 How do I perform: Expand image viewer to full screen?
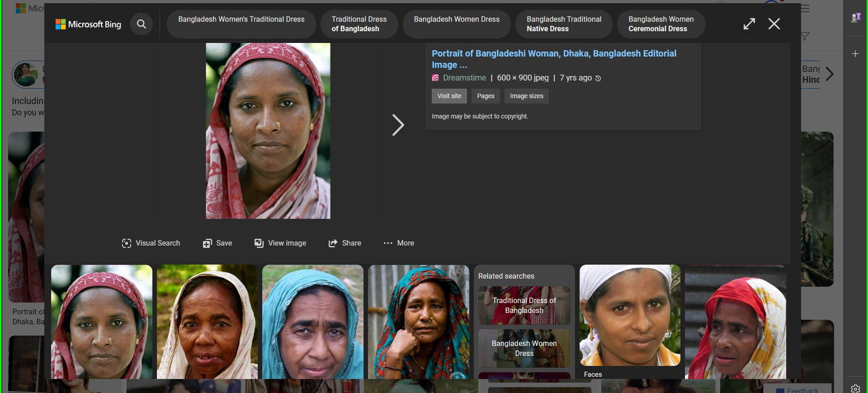[x=749, y=24]
